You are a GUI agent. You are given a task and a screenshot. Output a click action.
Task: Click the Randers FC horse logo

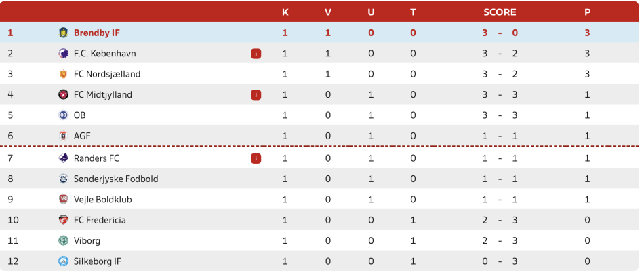pyautogui.click(x=63, y=158)
